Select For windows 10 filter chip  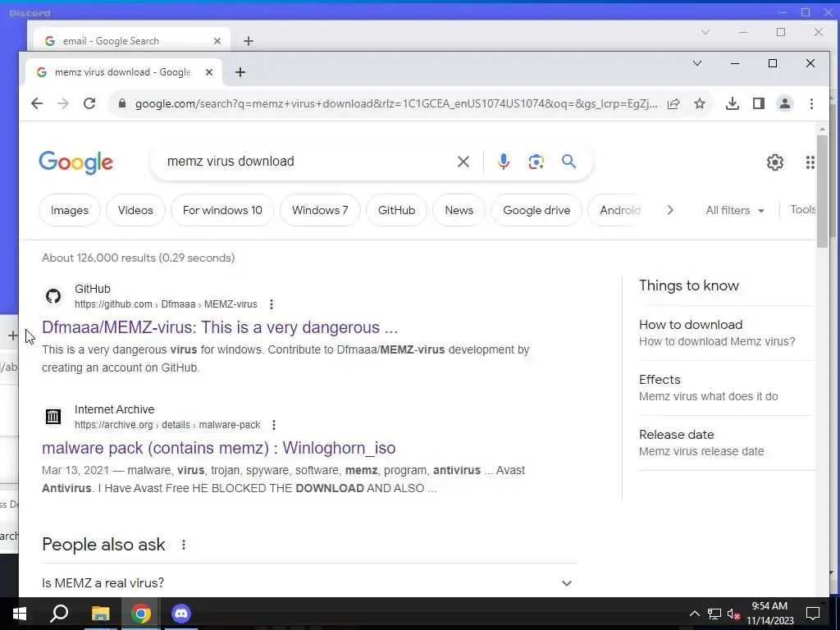point(222,210)
